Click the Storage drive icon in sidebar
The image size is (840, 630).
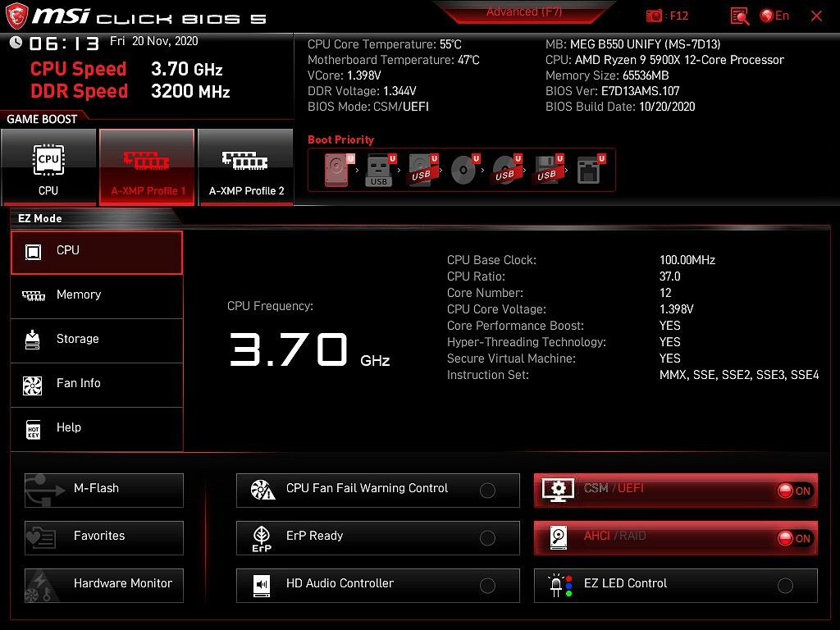pyautogui.click(x=33, y=340)
